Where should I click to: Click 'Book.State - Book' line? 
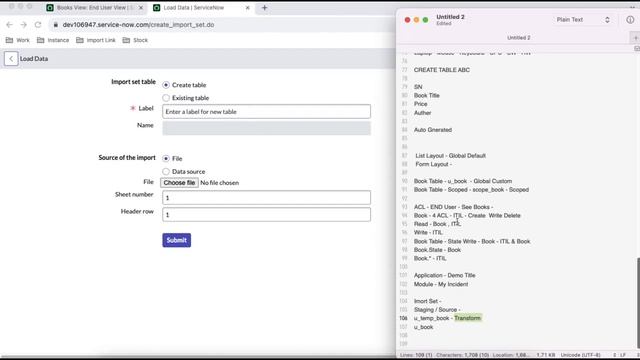point(437,250)
